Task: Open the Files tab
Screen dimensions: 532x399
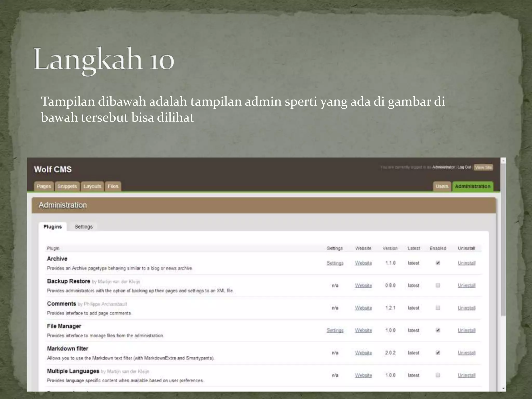Action: [113, 186]
